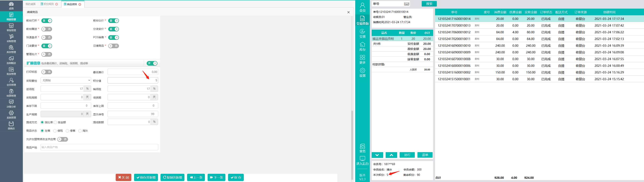Toggle the 分店变价 switch

point(114,29)
